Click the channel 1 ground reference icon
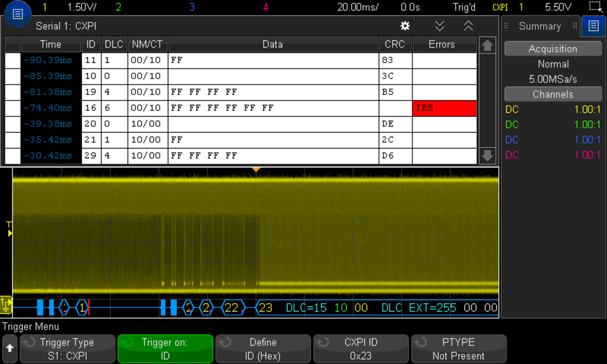Image resolution: width=607 pixels, height=364 pixels. (x=6, y=305)
